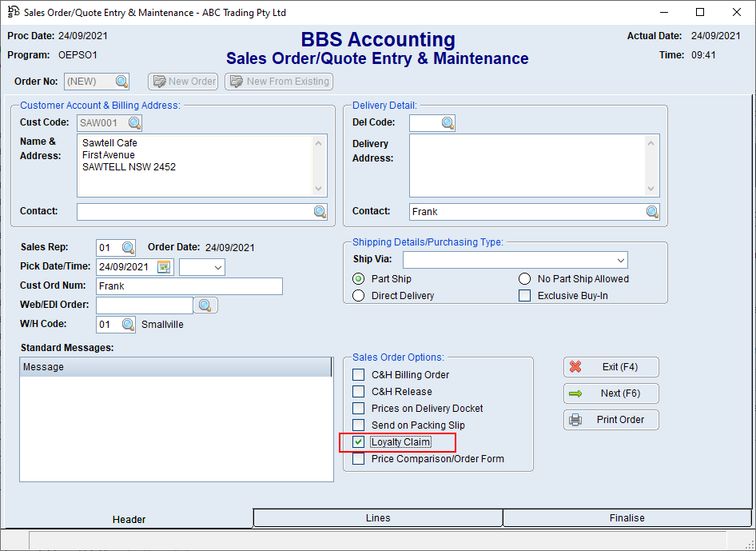The height and width of the screenshot is (551, 756).
Task: Tick the Exclusive Buy-In checkbox
Action: tap(524, 296)
